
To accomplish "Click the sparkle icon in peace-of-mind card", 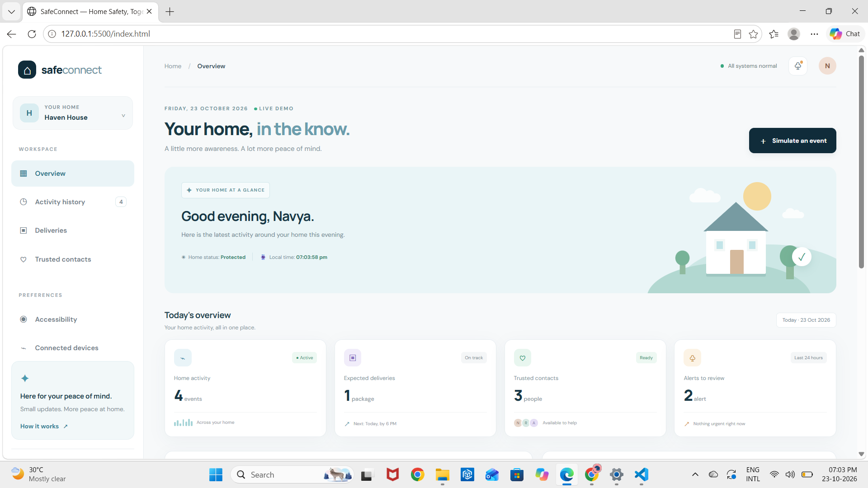I will (x=25, y=378).
